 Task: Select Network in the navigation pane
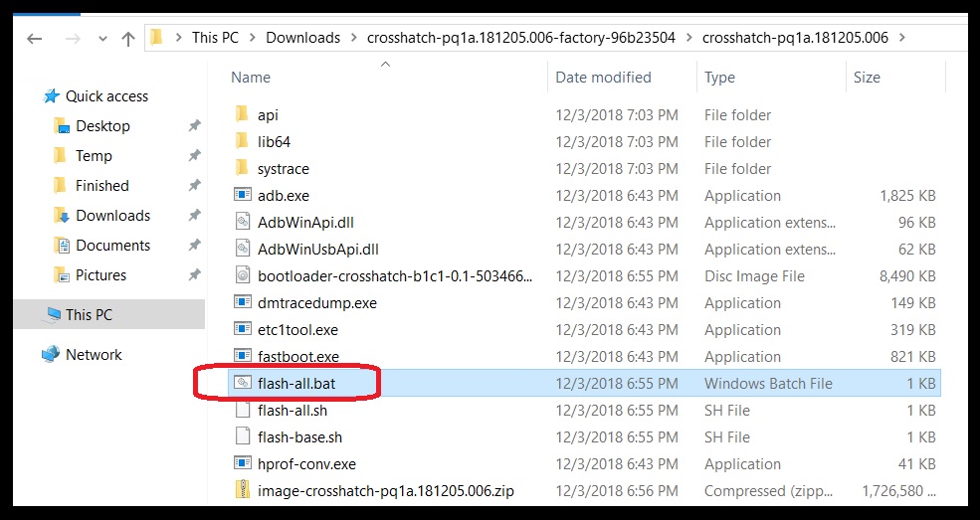point(94,355)
